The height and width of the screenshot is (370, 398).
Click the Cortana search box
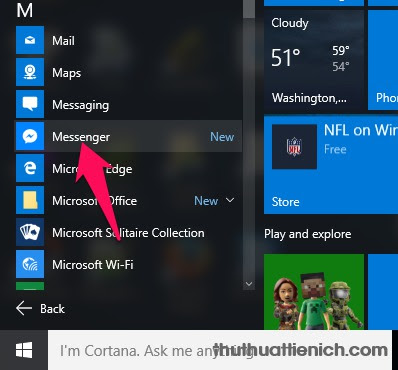pos(220,350)
